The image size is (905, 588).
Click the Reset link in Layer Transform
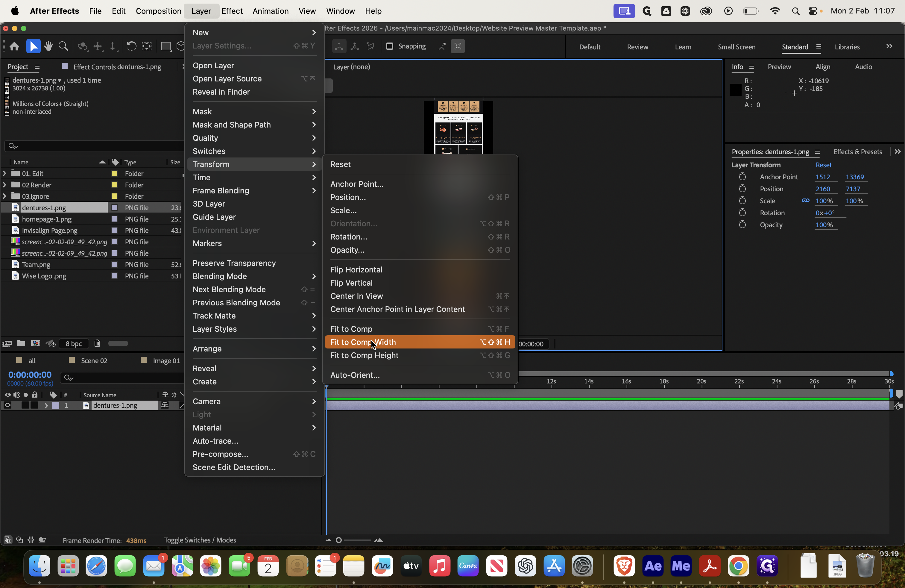[x=823, y=165]
